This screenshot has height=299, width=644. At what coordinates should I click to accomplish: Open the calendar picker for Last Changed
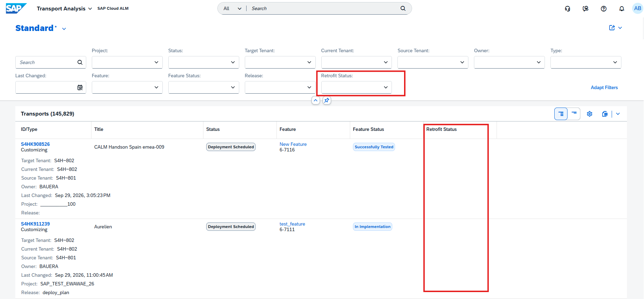tap(80, 87)
